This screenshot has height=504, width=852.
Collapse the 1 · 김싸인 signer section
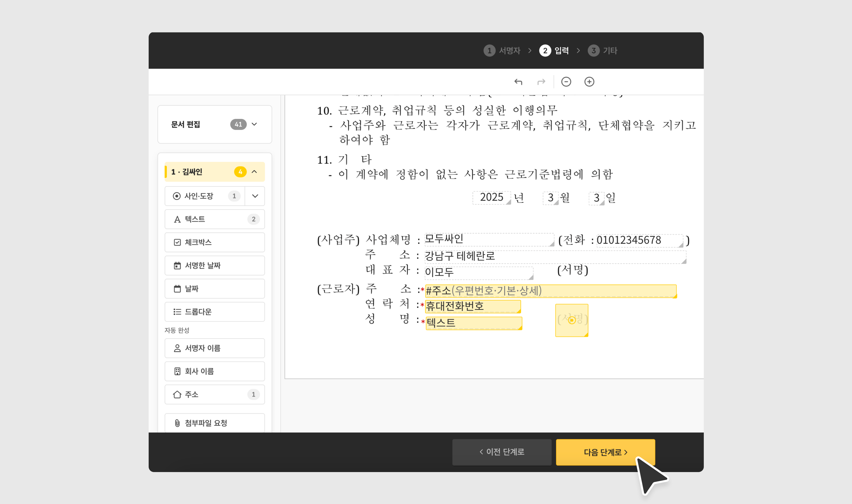tap(254, 171)
